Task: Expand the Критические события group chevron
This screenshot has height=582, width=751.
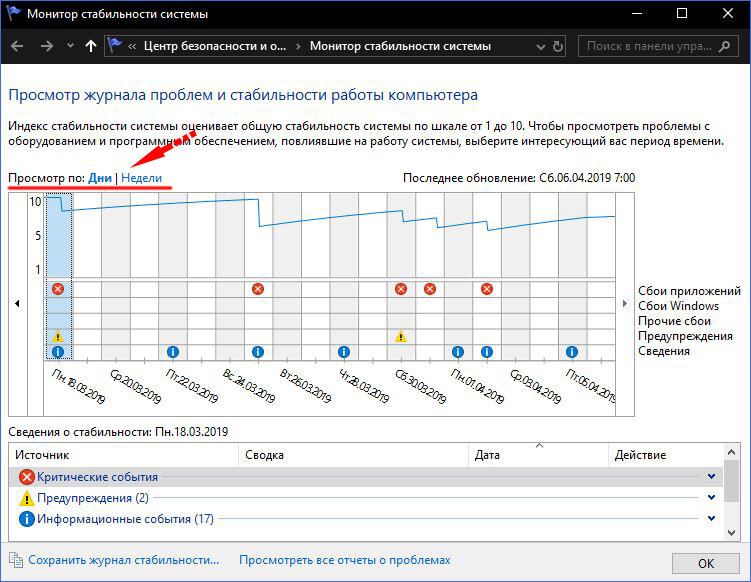Action: click(x=712, y=476)
